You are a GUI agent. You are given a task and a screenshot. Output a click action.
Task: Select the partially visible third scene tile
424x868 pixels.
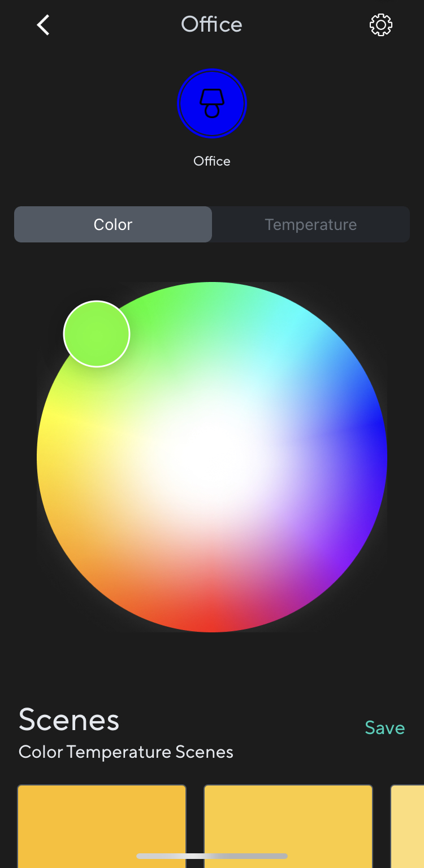coord(407,826)
